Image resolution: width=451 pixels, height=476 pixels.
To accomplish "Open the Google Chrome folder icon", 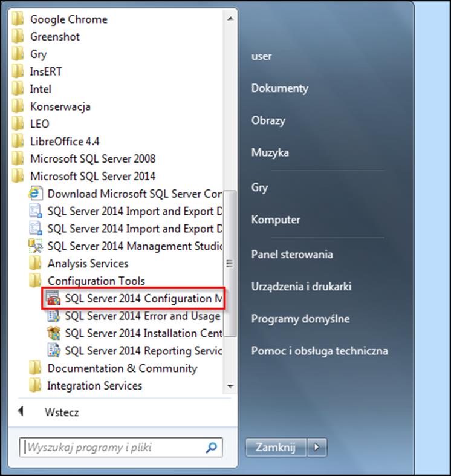I will [x=18, y=19].
